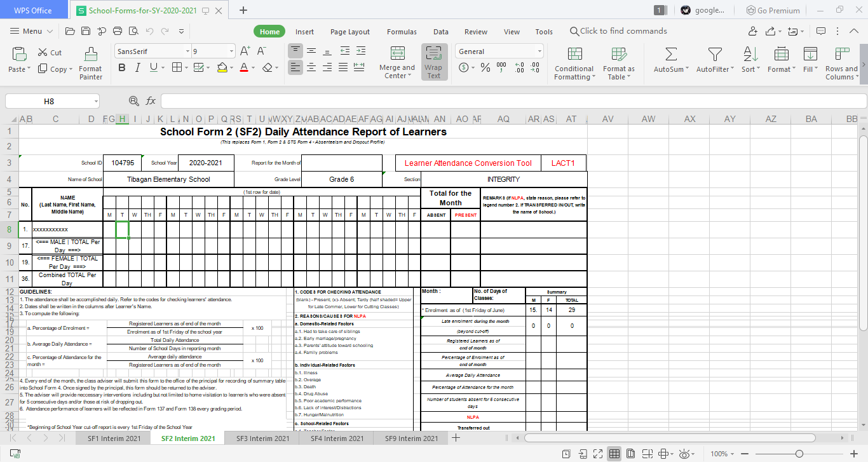Open the Insert ribbon tab
Image resolution: width=868 pixels, height=462 pixels.
pos(304,32)
